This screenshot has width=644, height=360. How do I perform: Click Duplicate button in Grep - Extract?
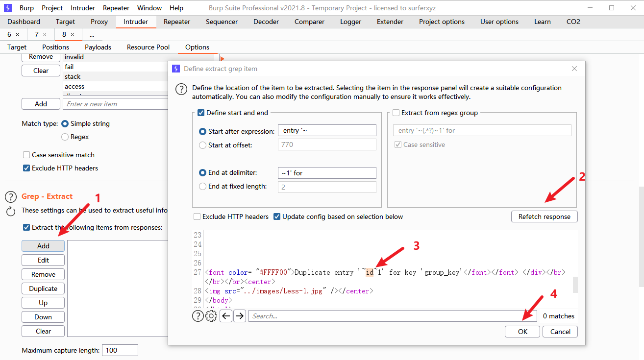tap(43, 288)
